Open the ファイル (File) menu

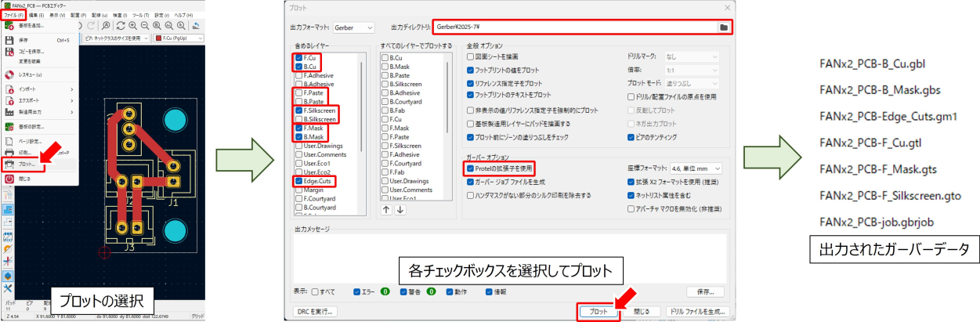(13, 14)
